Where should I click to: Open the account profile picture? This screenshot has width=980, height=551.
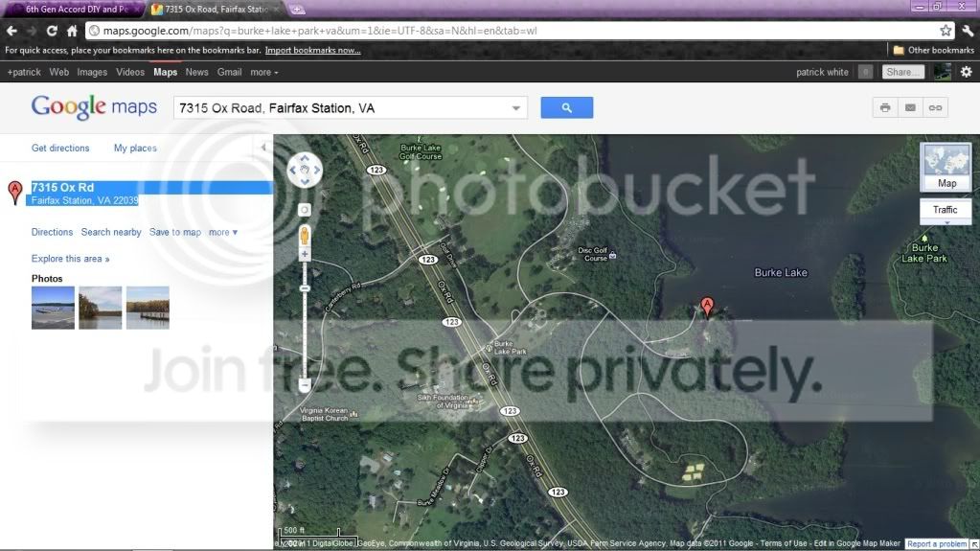pos(942,72)
